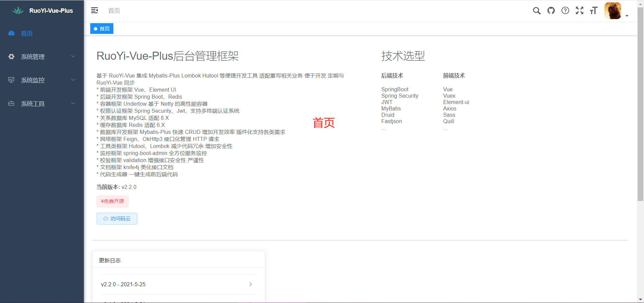Click the line about 前端开发框架 Vue、Element UI
This screenshot has width=644, height=303.
click(x=136, y=90)
